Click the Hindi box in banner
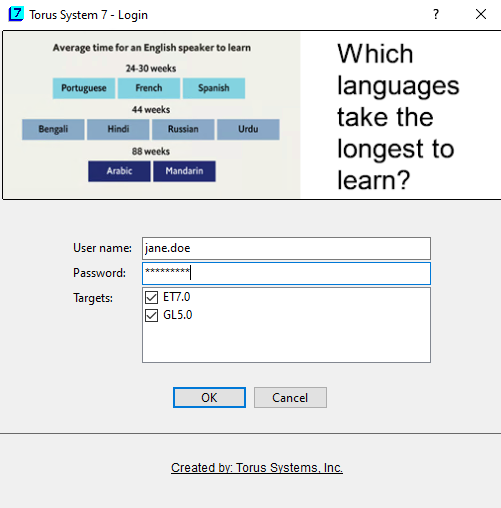The width and height of the screenshot is (501, 508). 118,129
